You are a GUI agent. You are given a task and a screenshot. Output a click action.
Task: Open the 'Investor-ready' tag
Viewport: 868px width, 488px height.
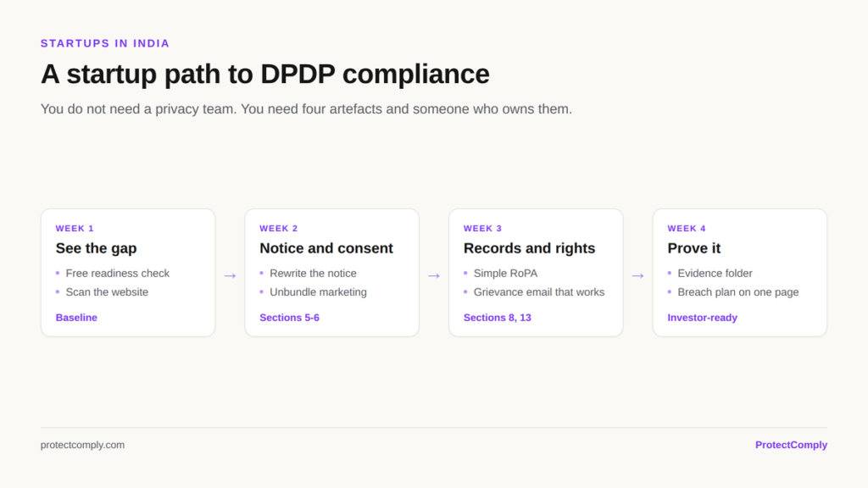coord(703,318)
